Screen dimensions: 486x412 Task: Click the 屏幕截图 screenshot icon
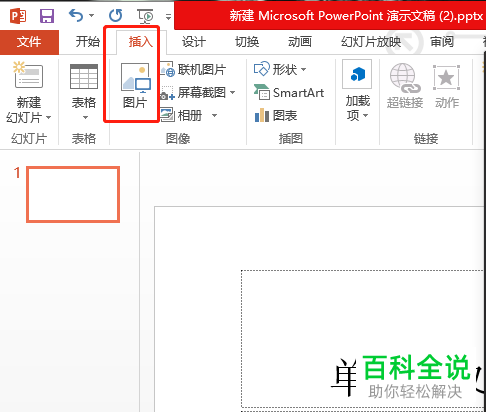[x=167, y=93]
